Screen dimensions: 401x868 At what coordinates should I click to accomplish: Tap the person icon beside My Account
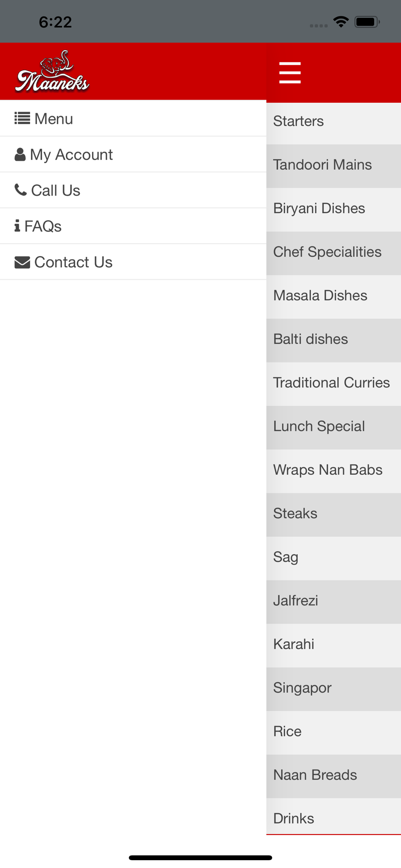click(20, 155)
